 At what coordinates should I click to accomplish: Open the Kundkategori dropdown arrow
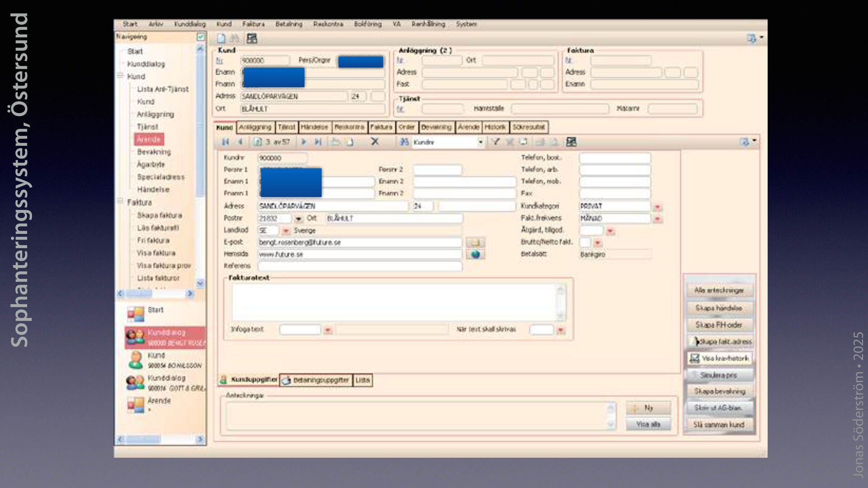(658, 207)
